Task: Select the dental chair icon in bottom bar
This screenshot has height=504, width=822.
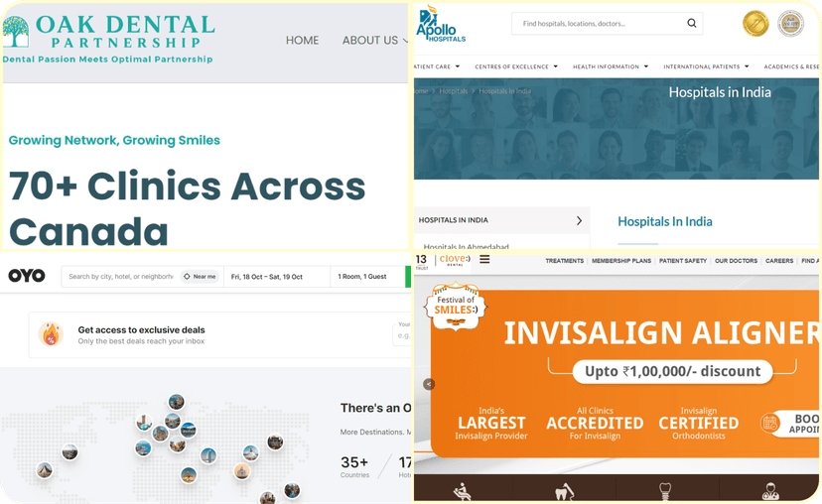Action: click(462, 491)
